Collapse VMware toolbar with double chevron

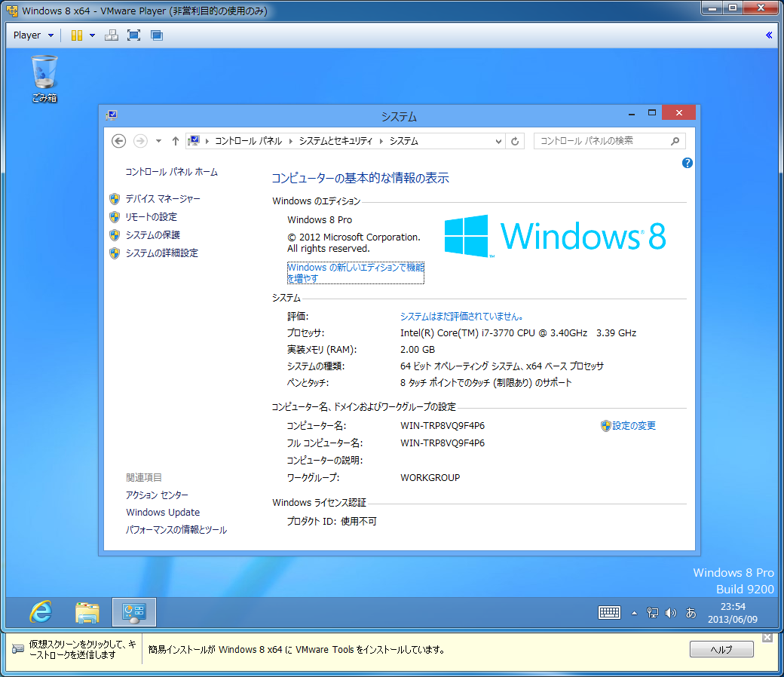(769, 35)
